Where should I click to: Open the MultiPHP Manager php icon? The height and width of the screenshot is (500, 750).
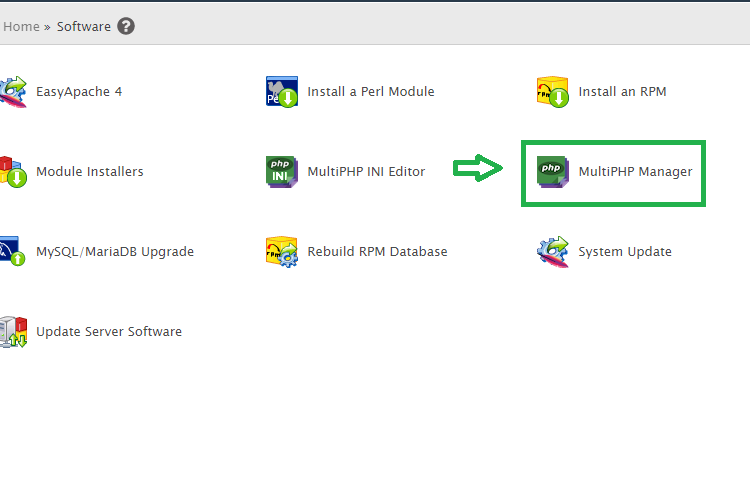(552, 171)
